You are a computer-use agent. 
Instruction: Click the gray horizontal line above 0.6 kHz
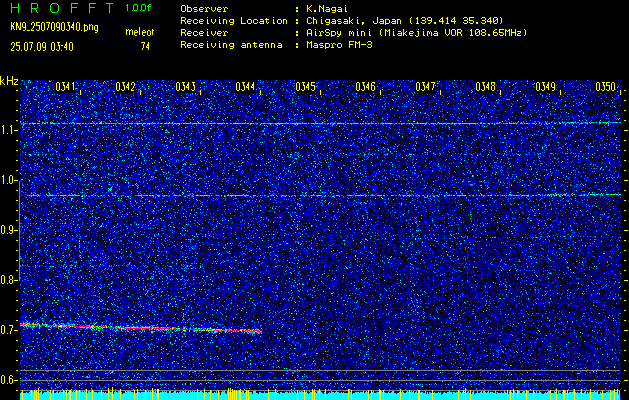320,370
